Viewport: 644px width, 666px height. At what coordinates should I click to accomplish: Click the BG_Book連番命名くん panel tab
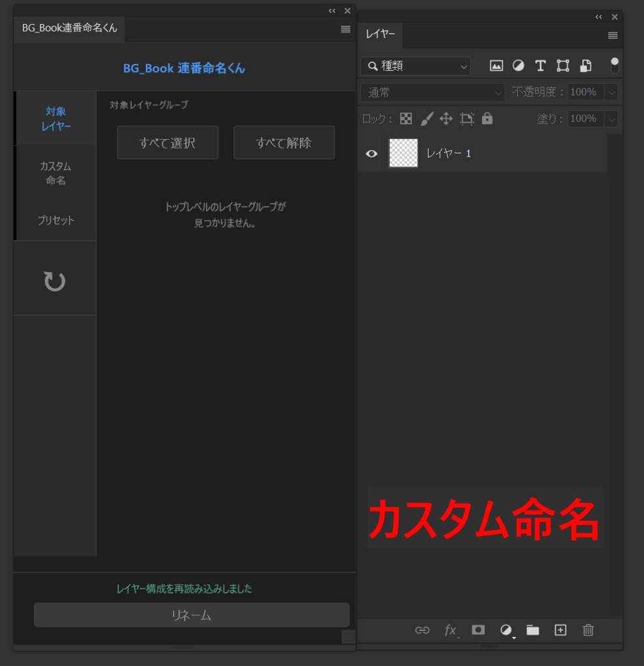click(x=69, y=29)
